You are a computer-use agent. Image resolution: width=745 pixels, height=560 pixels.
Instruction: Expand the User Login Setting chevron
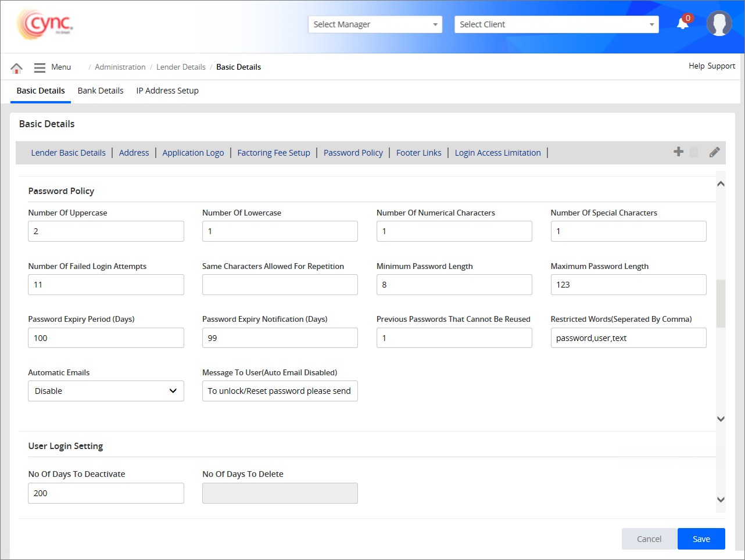[721, 500]
